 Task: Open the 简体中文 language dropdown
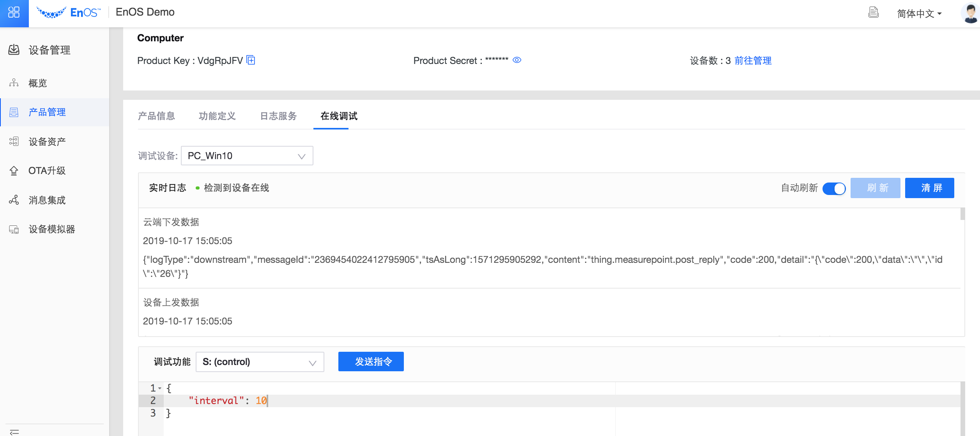click(x=919, y=14)
